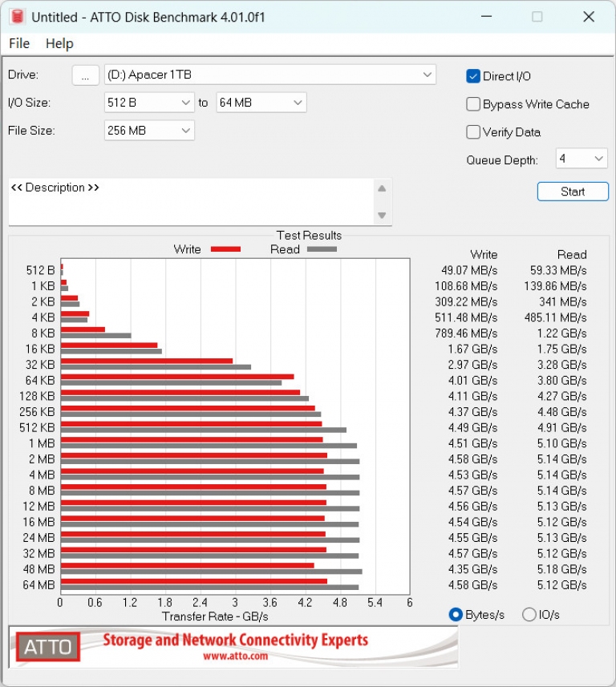This screenshot has height=687, width=616.
Task: Enable Bypass Write Cache checkbox
Action: click(x=472, y=104)
